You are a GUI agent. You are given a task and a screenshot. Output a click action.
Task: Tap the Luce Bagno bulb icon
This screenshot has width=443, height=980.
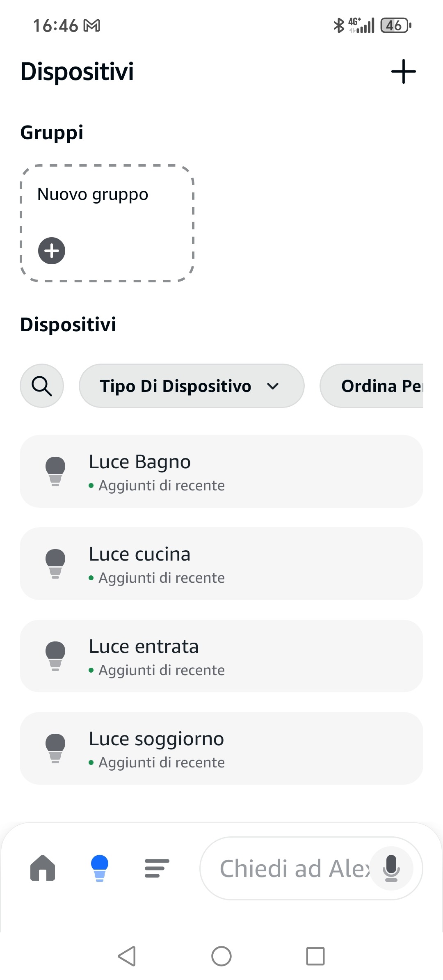(x=55, y=471)
